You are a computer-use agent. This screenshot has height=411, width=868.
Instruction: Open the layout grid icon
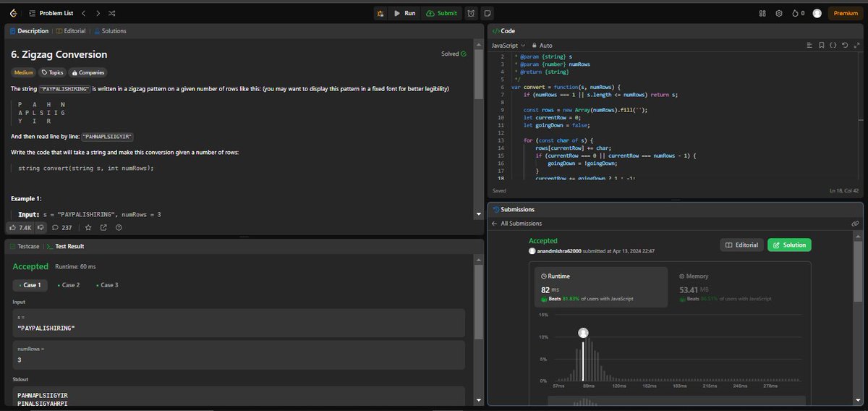tap(762, 13)
